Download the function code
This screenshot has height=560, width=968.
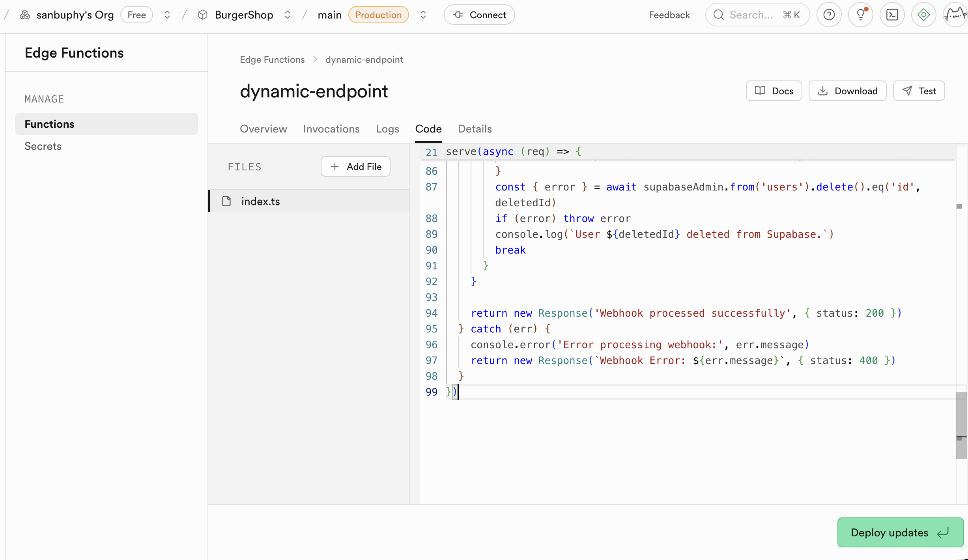[x=847, y=91]
